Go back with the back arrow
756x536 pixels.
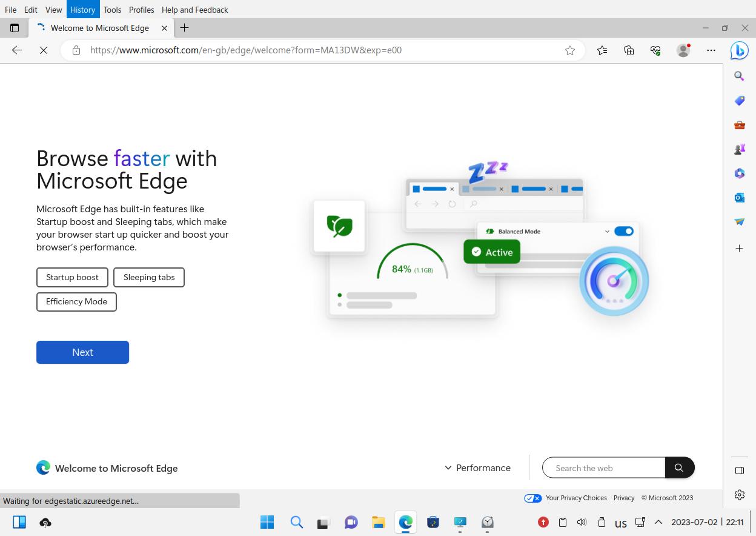(x=17, y=50)
